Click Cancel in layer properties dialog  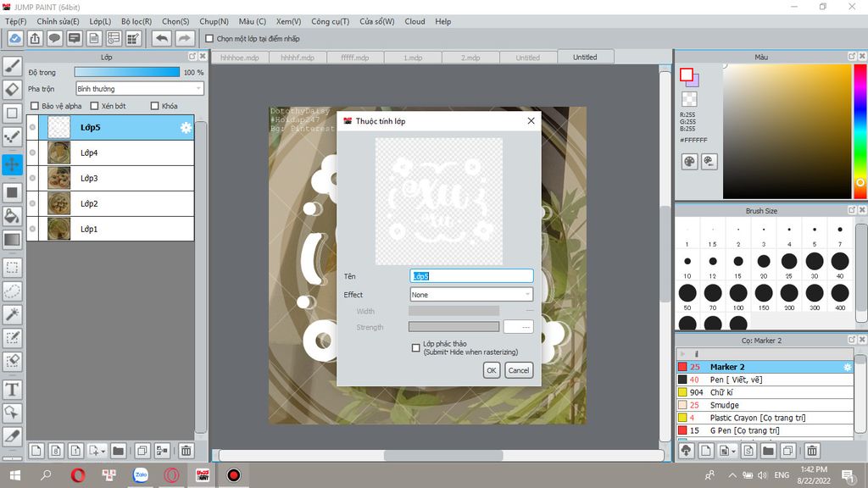(x=519, y=370)
